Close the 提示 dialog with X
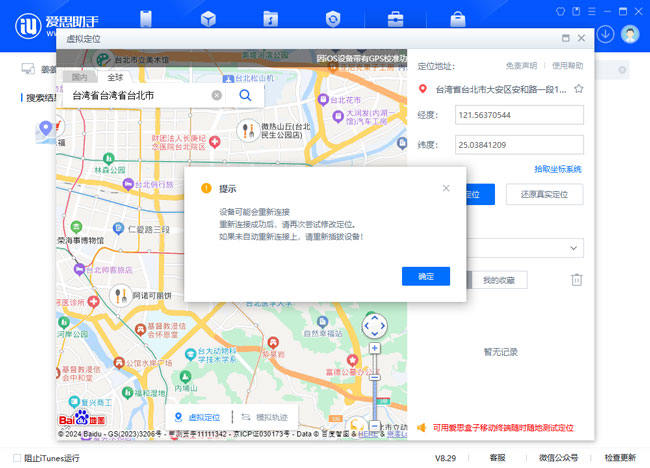 [x=446, y=188]
